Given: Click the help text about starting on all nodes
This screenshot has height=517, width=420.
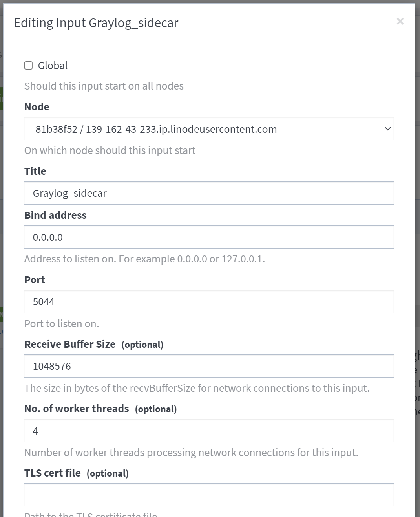Looking at the screenshot, I should pos(104,86).
